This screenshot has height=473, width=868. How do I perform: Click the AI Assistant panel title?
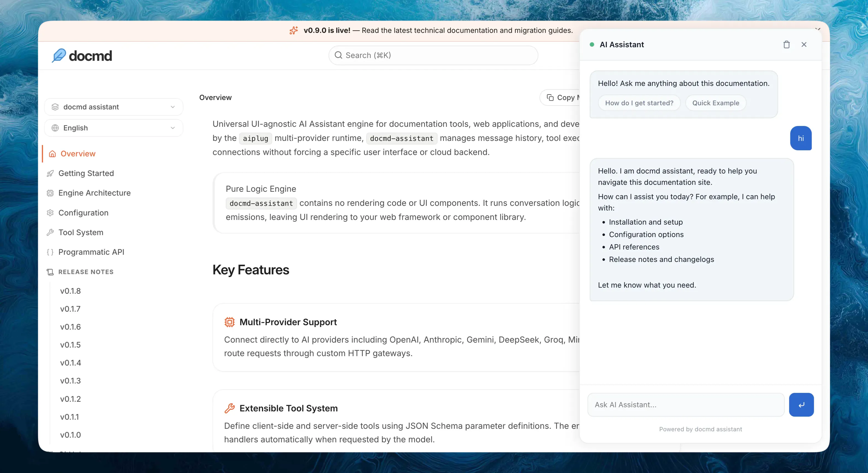[x=622, y=44]
